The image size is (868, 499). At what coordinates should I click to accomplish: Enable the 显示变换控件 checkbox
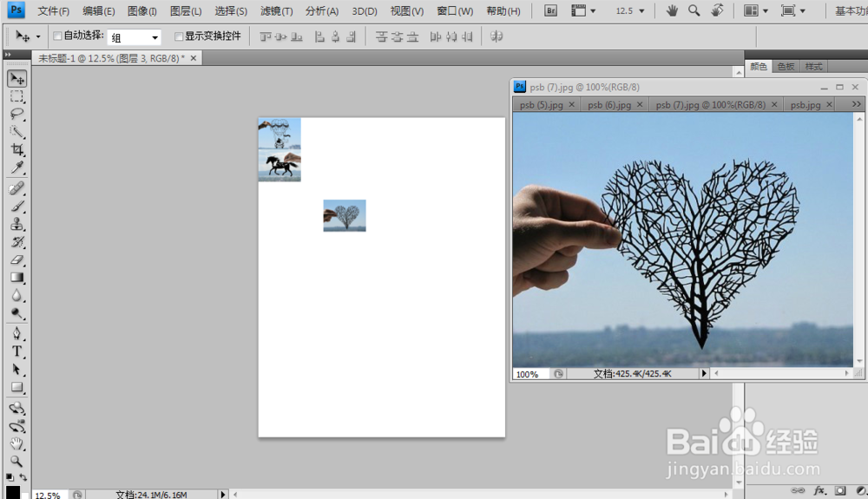coord(179,36)
